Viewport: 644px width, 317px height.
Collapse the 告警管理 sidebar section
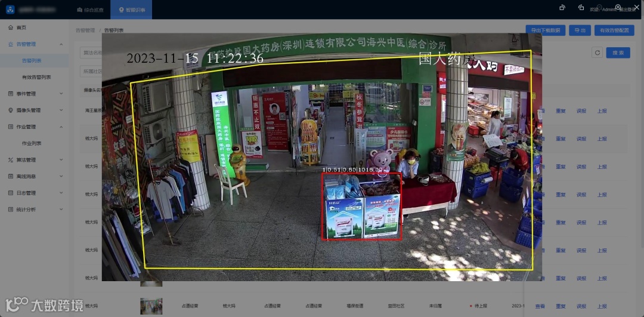click(x=35, y=44)
